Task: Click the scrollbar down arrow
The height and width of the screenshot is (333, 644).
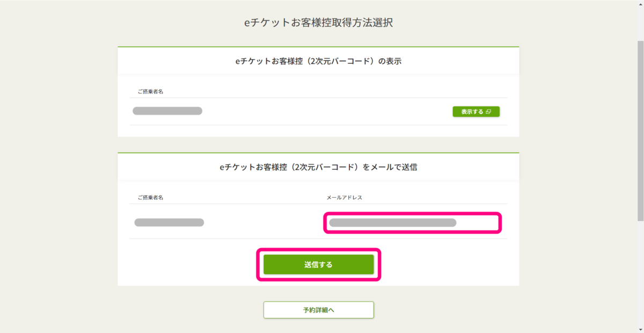Action: pos(640,328)
